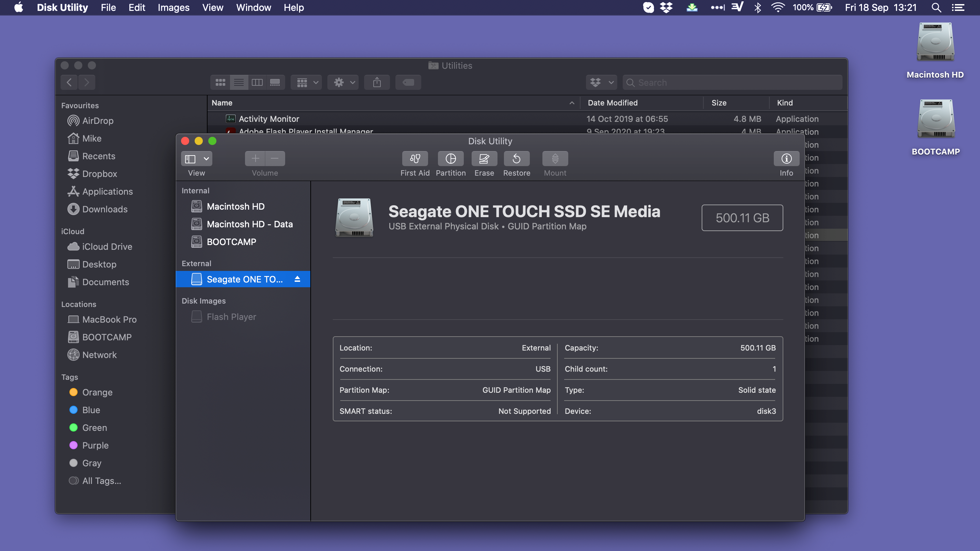Open the Window menu

coord(254,7)
